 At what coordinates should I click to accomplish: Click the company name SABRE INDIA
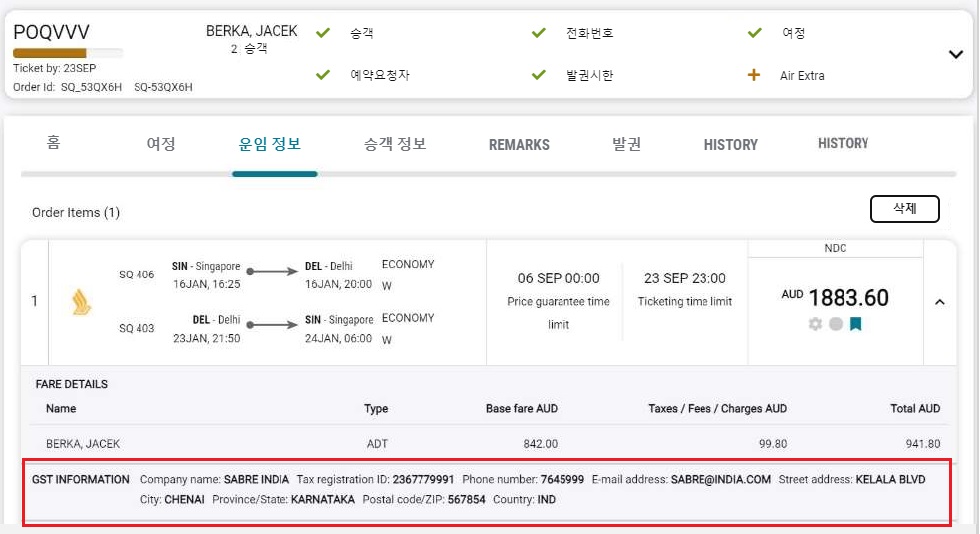[x=256, y=480]
